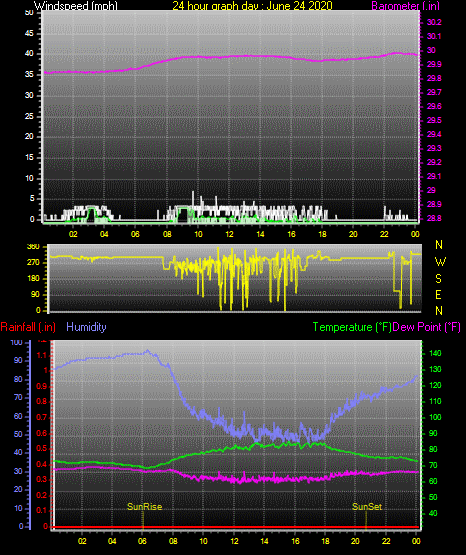Click the 45 windspeed scale value
This screenshot has width=466, height=555.
tap(29, 33)
